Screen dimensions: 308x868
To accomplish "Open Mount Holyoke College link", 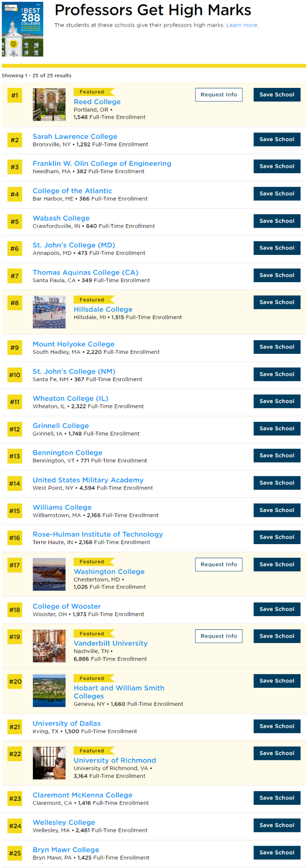I will [73, 344].
